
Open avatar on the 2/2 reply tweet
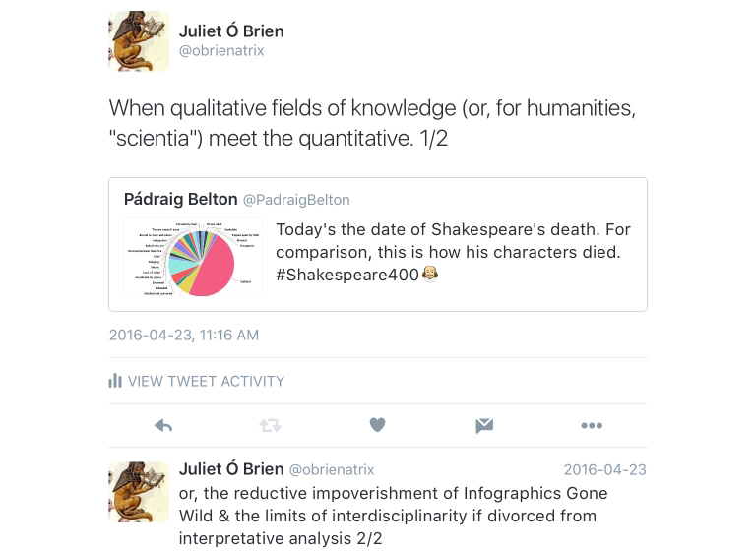tap(139, 492)
